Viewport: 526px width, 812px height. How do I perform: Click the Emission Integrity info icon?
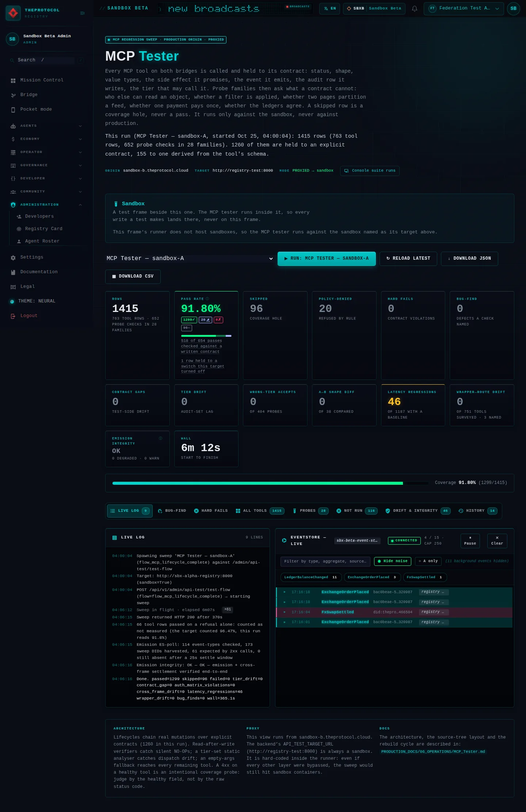click(160, 438)
